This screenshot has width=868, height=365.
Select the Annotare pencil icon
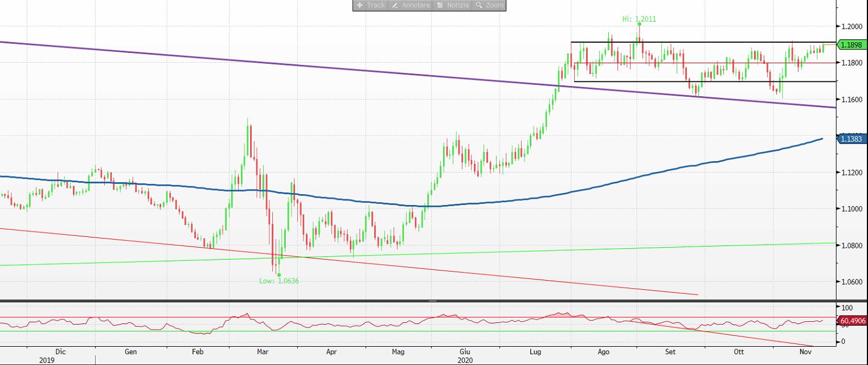coord(395,5)
